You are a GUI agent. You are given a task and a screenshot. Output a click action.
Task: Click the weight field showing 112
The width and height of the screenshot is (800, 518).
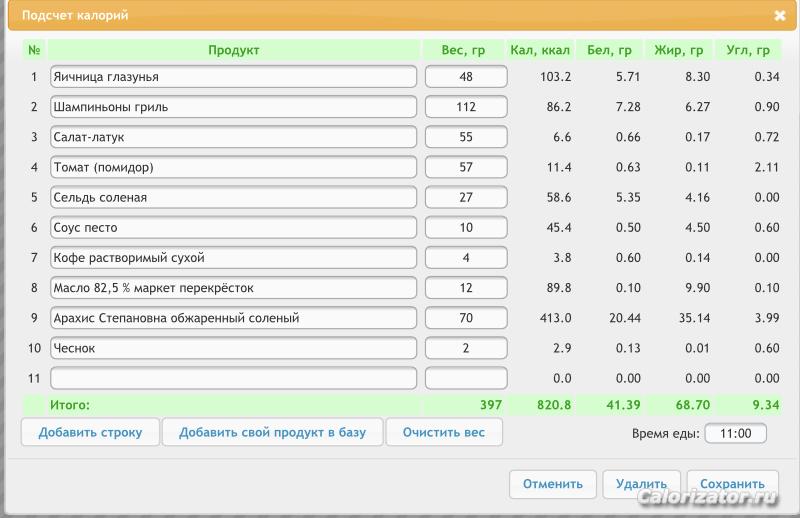tap(466, 107)
